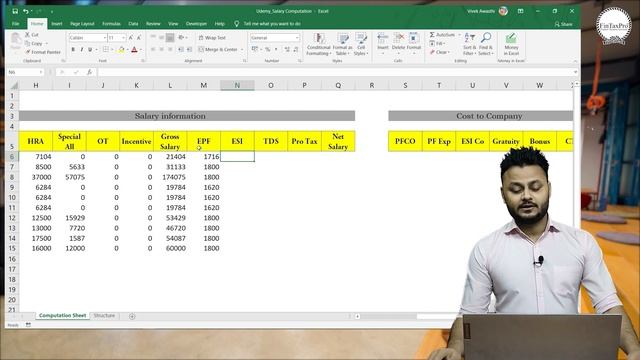Click Money in Excel button
This screenshot has width=640, height=360.
pos(511,44)
